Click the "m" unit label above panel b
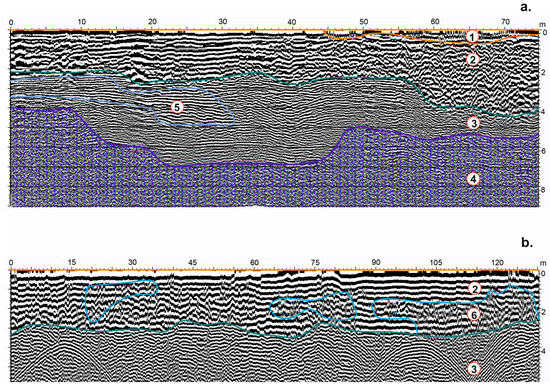This screenshot has width=550, height=387. pyautogui.click(x=543, y=263)
